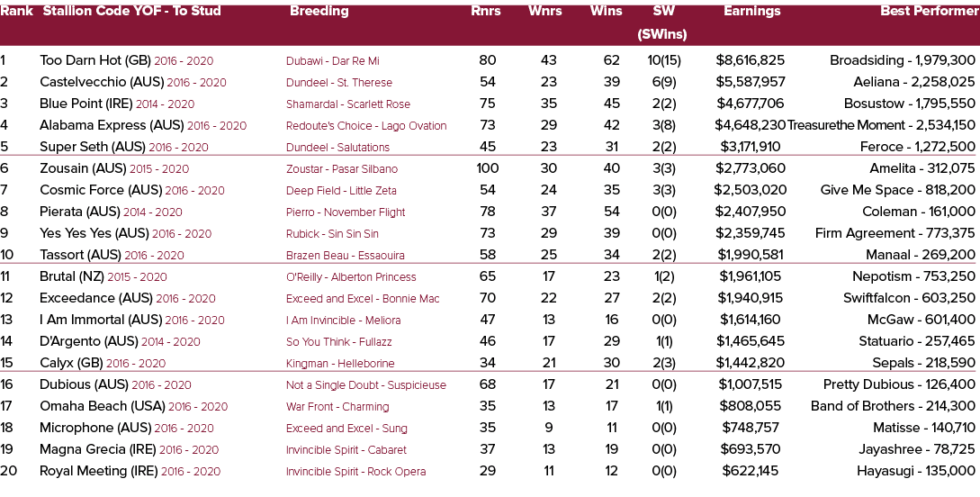
Task: Click earnings value $8,616,825
Action: coord(750,60)
